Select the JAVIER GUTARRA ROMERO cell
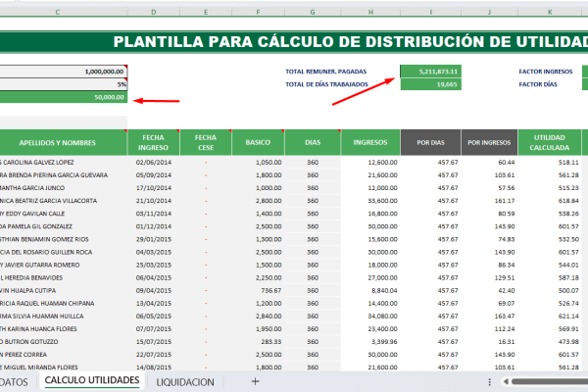 (x=64, y=265)
